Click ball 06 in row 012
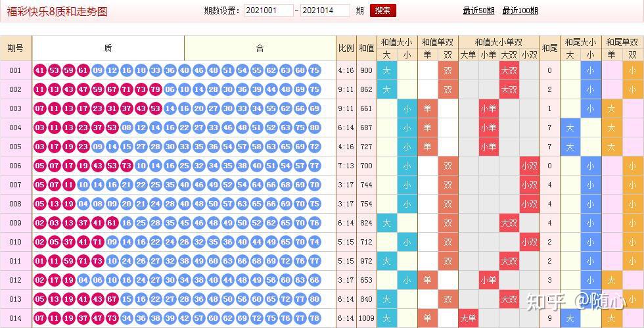Screen dimensions: 644x328 [x=98, y=280]
